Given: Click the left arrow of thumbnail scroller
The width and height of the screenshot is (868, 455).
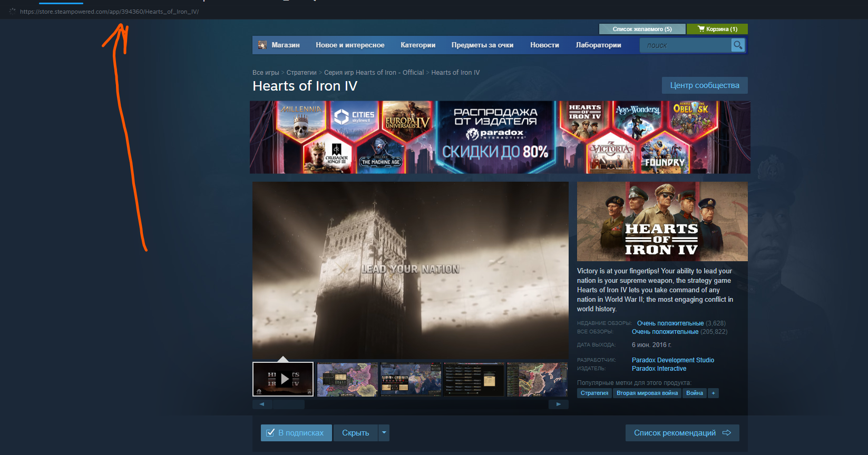Looking at the screenshot, I should point(262,404).
